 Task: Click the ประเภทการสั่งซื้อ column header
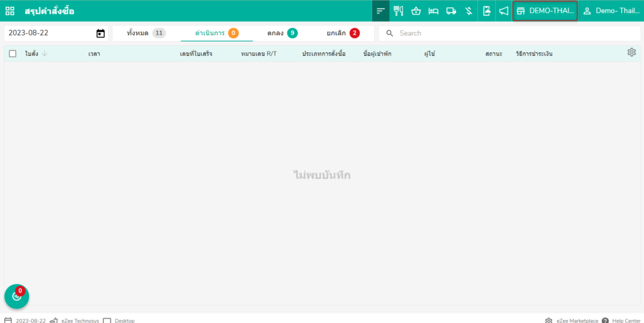324,54
